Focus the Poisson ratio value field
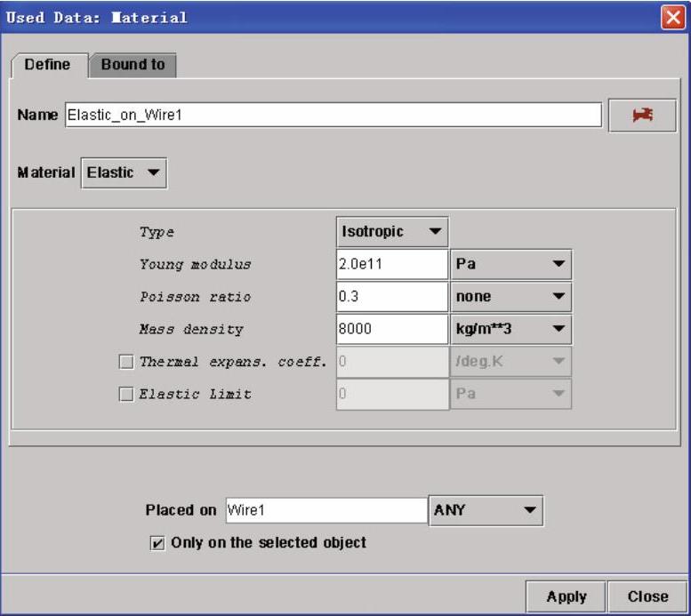 pyautogui.click(x=391, y=296)
